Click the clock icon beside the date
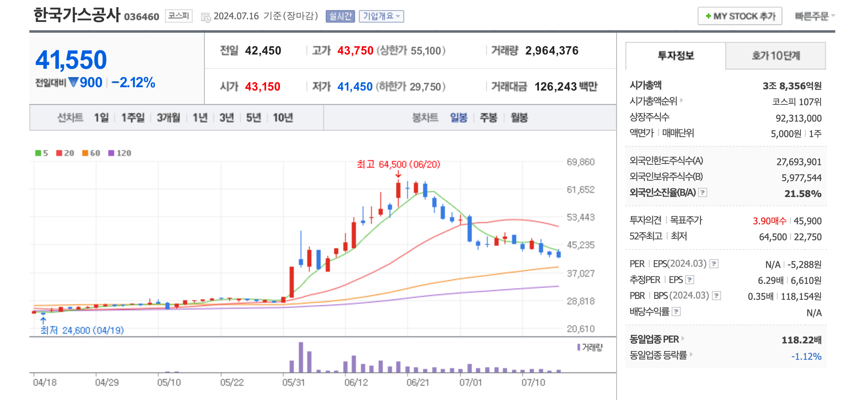Screen dimensions: 868x400 coord(206,17)
